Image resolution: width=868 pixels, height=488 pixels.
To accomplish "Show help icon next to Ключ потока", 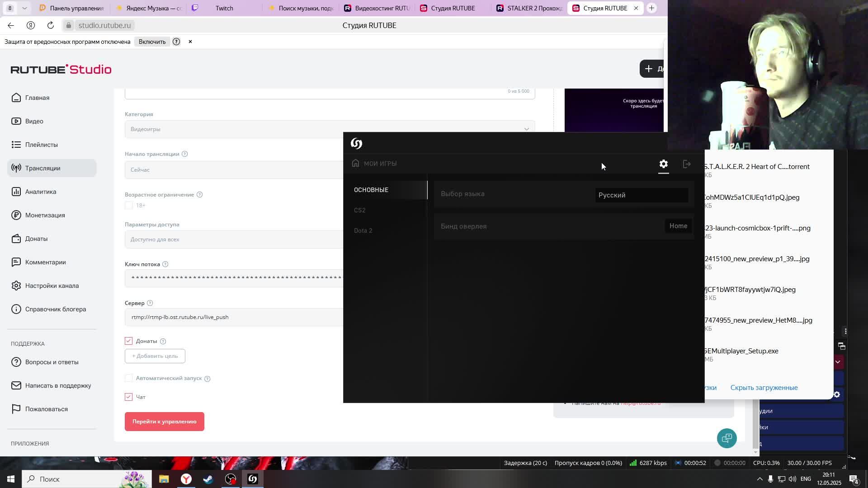I will click(165, 264).
